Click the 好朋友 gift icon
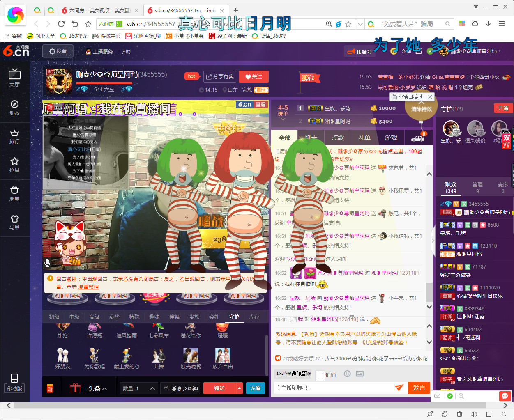This screenshot has height=420, width=514. 62,358
